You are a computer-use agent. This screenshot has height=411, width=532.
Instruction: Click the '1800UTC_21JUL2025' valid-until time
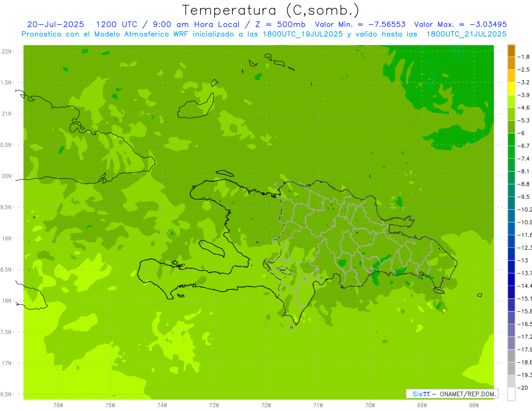click(x=466, y=34)
